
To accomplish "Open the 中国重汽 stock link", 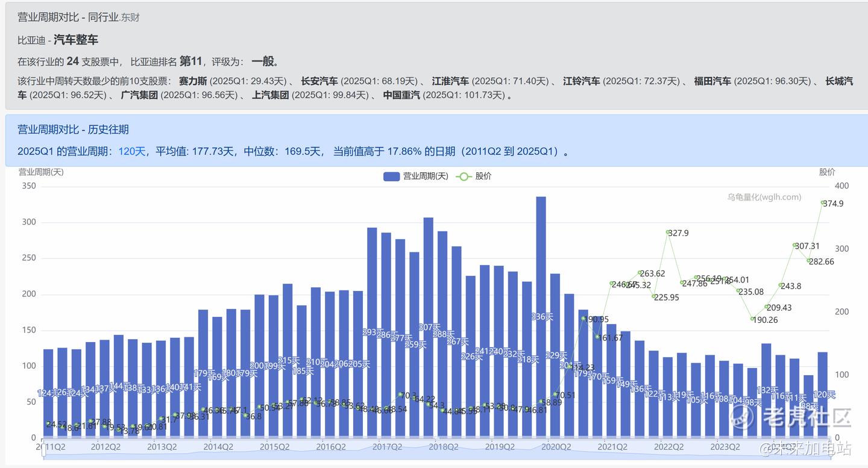I will (x=401, y=95).
